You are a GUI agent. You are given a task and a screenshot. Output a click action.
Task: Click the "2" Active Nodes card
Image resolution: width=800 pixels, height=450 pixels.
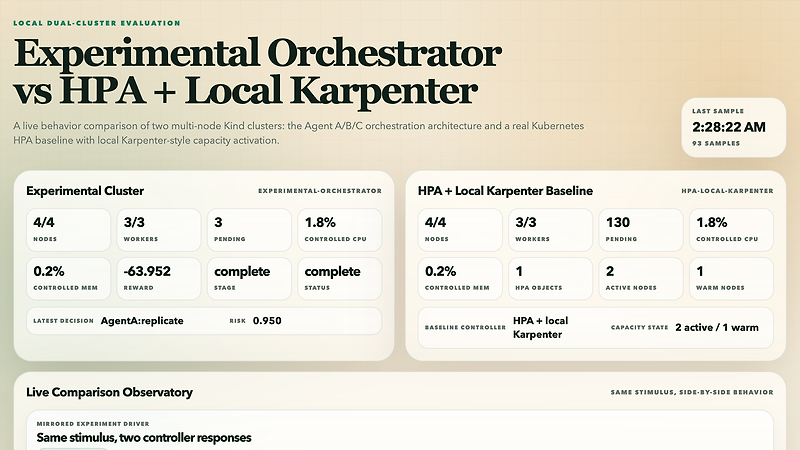pos(641,279)
